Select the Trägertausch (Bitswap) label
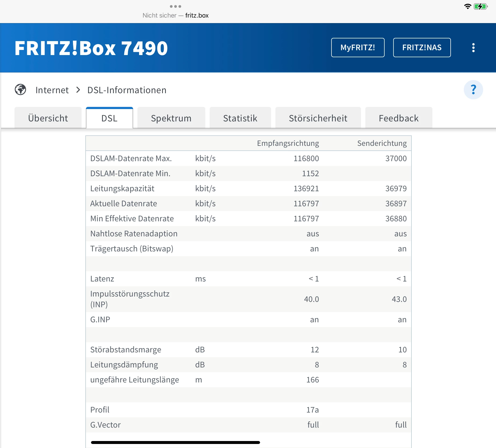 click(132, 248)
